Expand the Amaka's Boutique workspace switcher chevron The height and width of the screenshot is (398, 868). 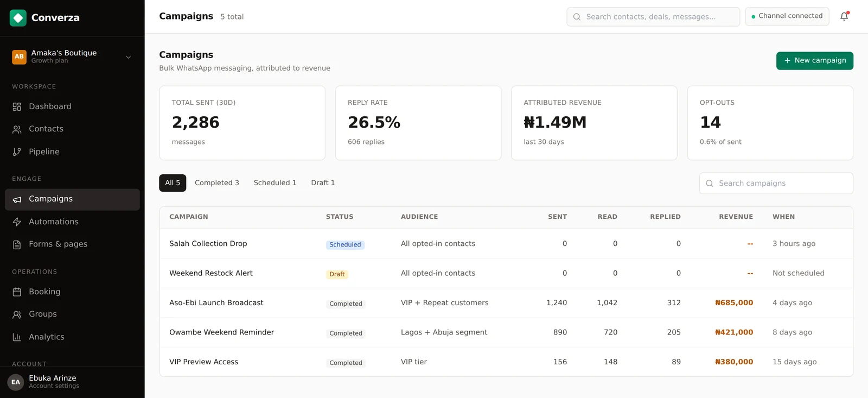129,57
